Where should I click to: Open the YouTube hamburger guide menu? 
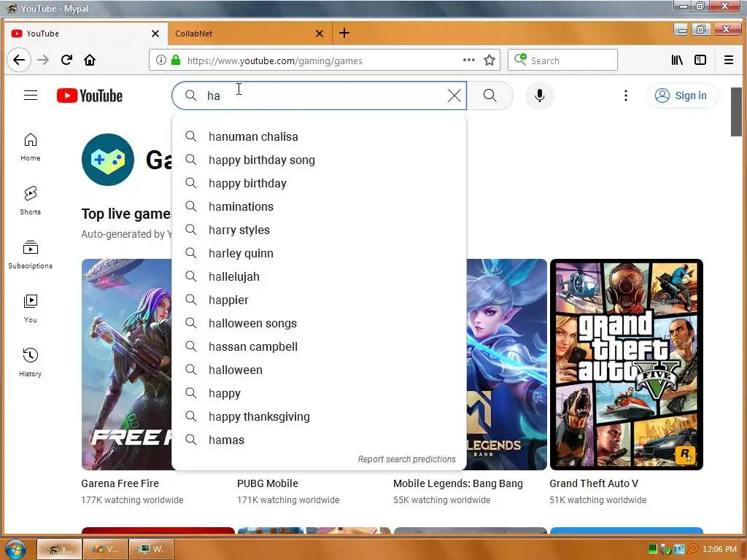(x=31, y=96)
